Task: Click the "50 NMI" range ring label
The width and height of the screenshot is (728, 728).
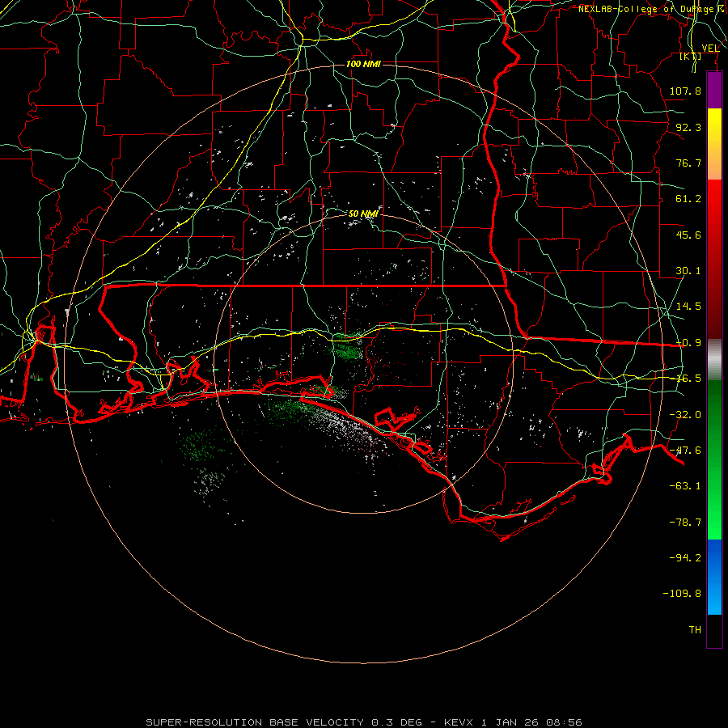Action: pyautogui.click(x=363, y=214)
